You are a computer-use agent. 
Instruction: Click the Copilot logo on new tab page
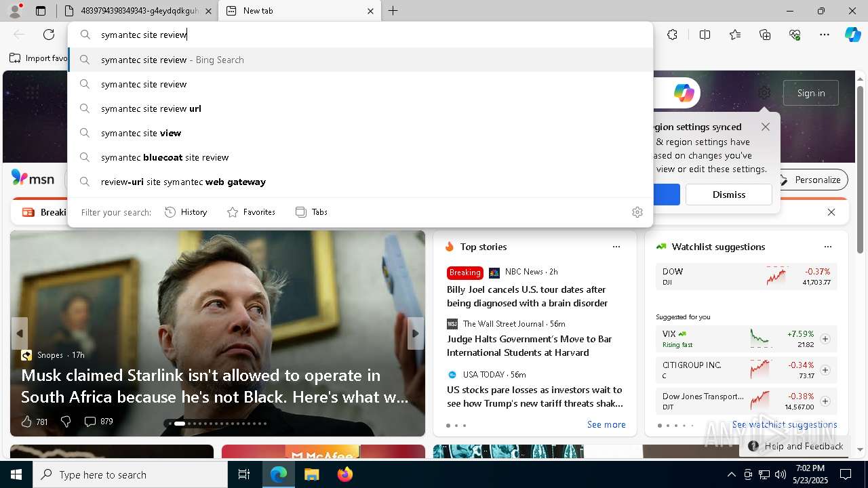[x=684, y=93]
